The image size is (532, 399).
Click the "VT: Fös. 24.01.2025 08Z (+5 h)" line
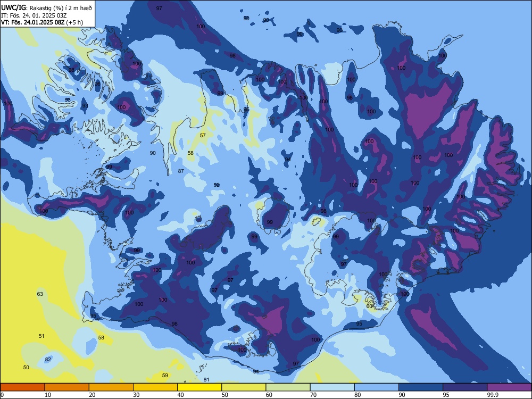[x=41, y=22]
